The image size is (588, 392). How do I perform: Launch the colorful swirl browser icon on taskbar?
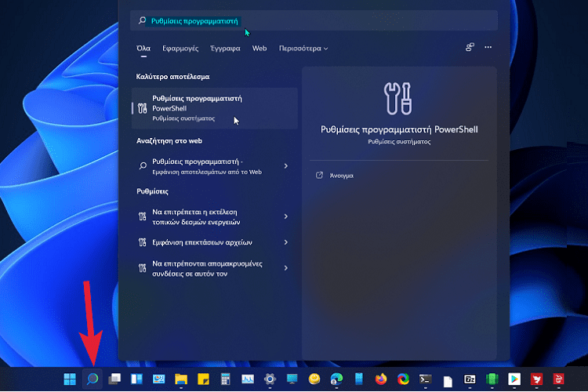click(403, 379)
